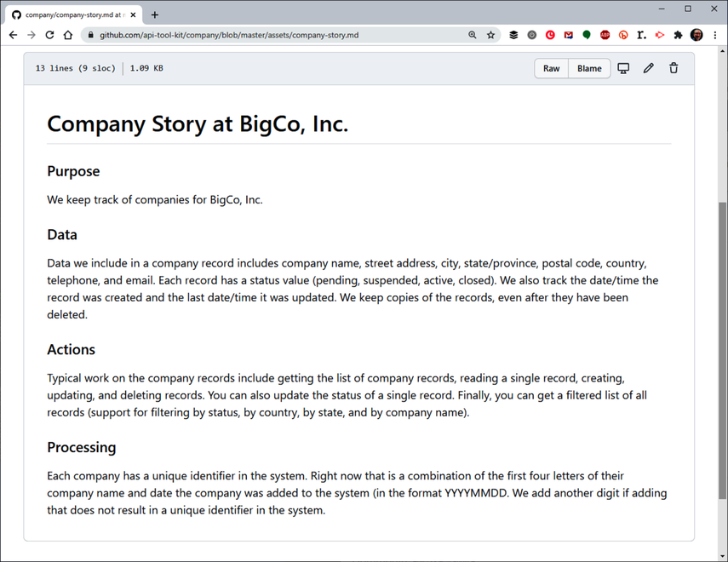The width and height of the screenshot is (728, 562).
Task: Open a new browser tab
Action: 155,14
